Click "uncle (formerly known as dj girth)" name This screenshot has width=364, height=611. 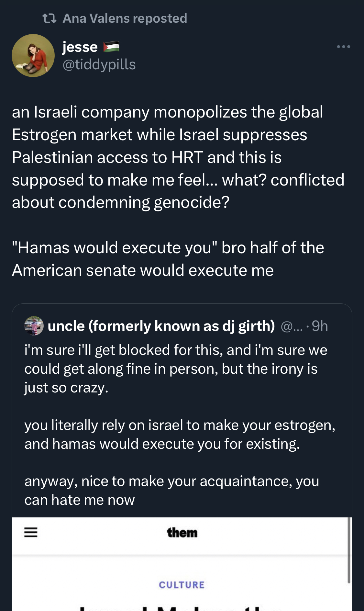[161, 326]
